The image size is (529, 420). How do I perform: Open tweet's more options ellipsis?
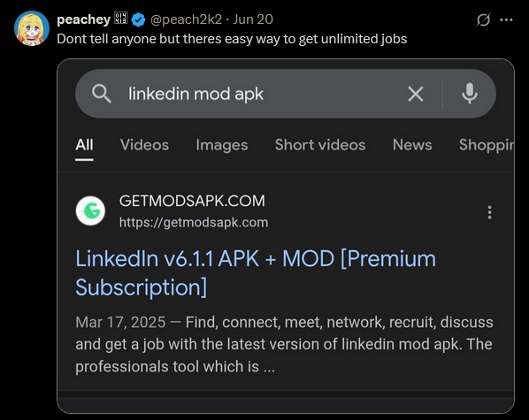(x=506, y=20)
